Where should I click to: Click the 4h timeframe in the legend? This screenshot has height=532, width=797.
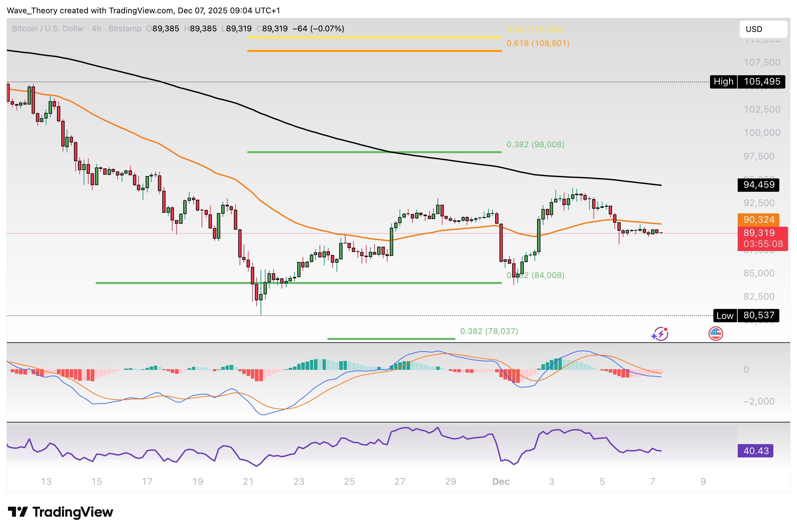(95, 29)
